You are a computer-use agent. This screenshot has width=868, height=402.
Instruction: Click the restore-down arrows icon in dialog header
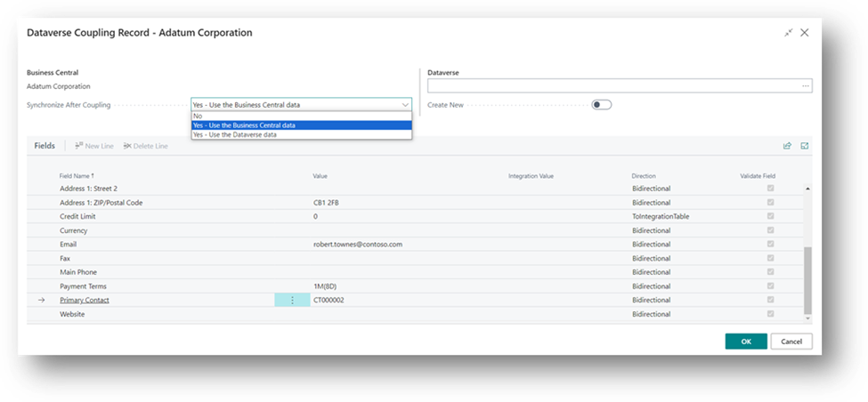coord(789,33)
